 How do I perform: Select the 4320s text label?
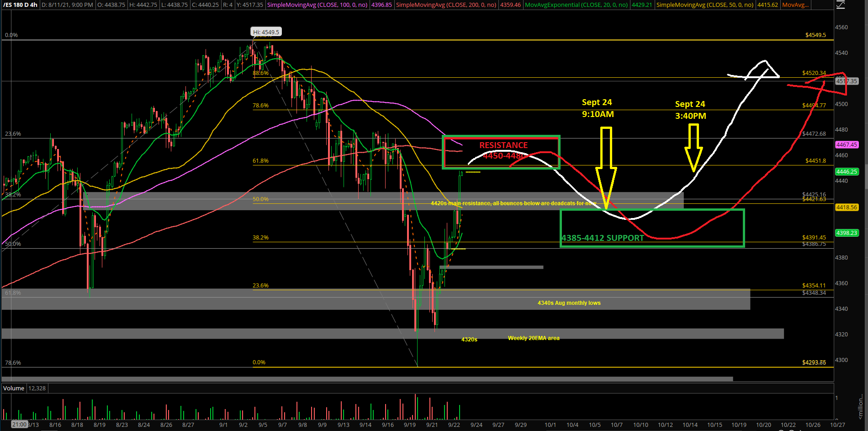pyautogui.click(x=469, y=340)
